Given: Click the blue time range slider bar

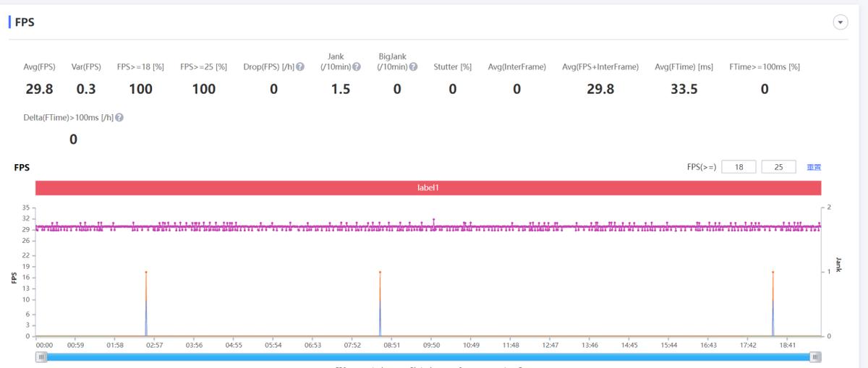Looking at the screenshot, I should coord(428,356).
